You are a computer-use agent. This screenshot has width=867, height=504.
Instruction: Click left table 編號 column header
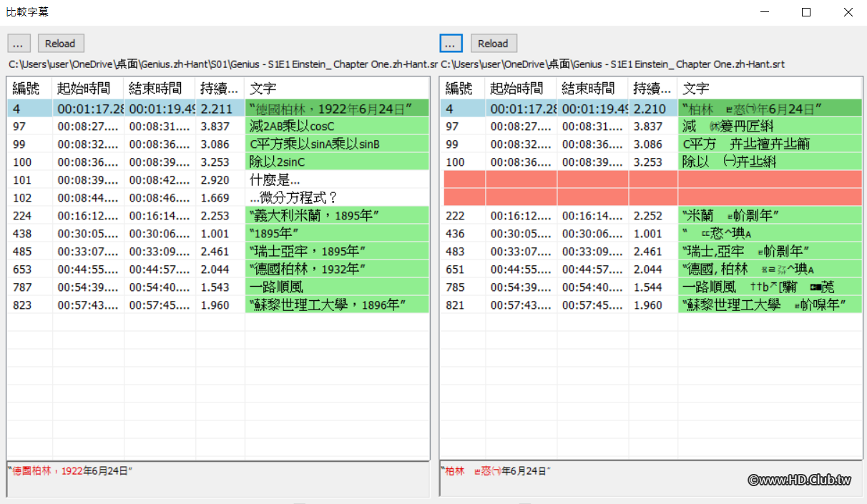click(30, 89)
